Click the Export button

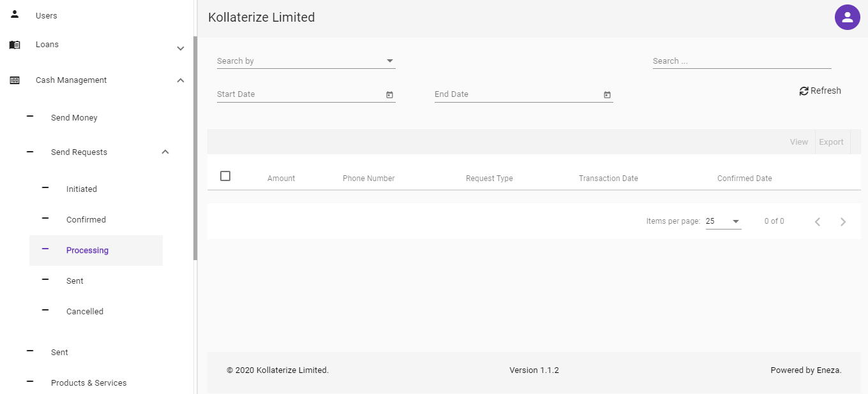[832, 142]
